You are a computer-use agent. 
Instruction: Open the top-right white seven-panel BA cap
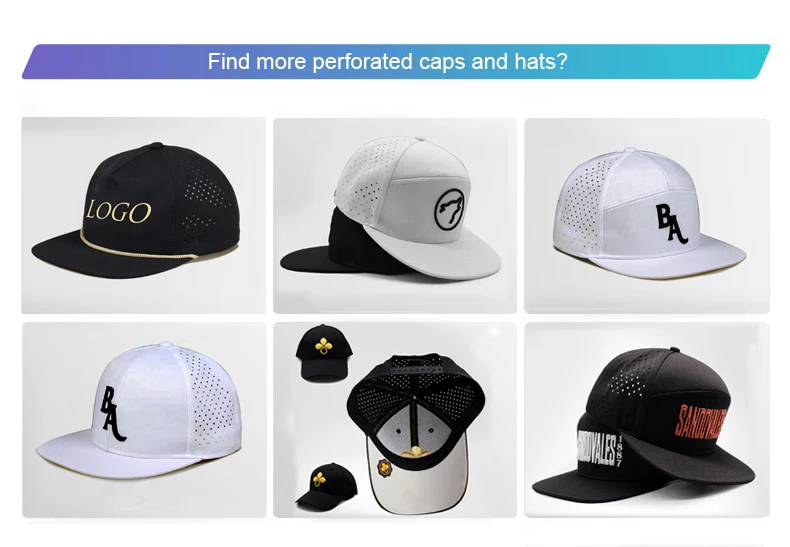[x=647, y=215]
